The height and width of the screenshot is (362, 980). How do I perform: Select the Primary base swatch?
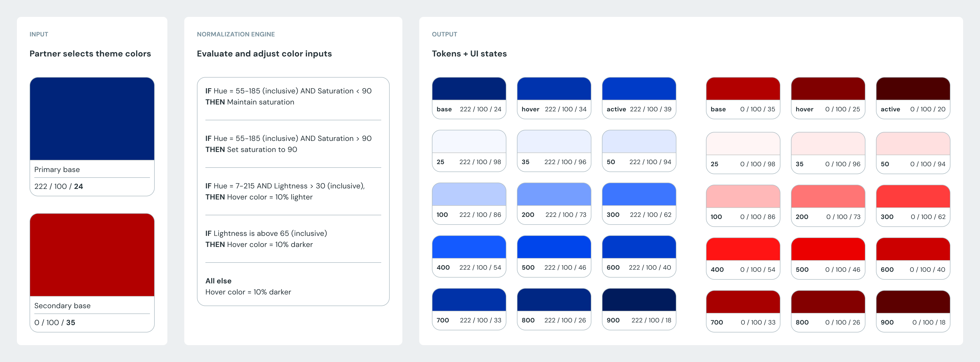click(x=92, y=118)
